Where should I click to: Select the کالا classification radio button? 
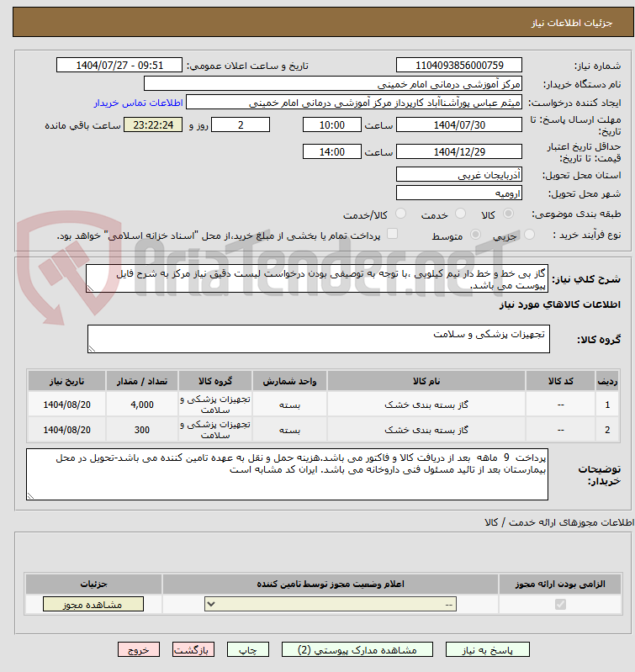pos(508,214)
